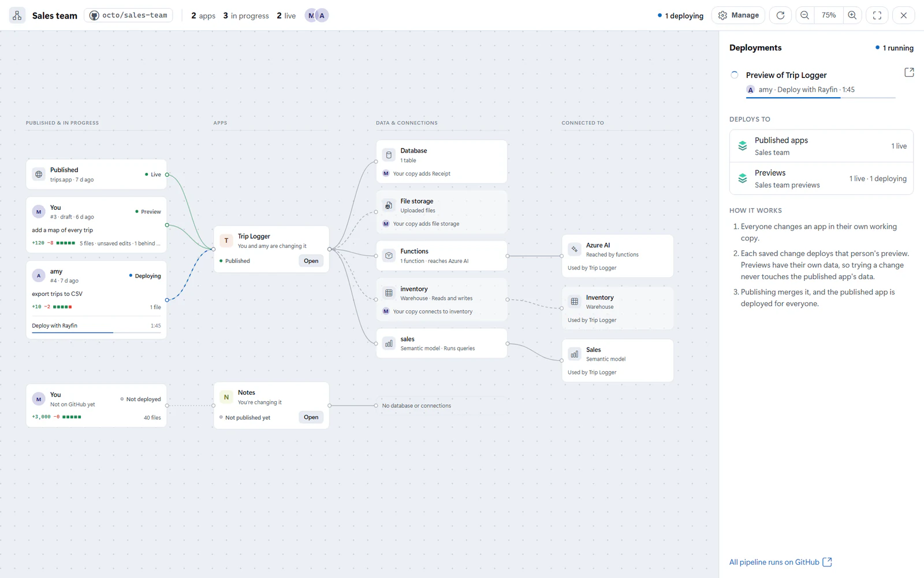Select the Published trips.app card

point(96,174)
